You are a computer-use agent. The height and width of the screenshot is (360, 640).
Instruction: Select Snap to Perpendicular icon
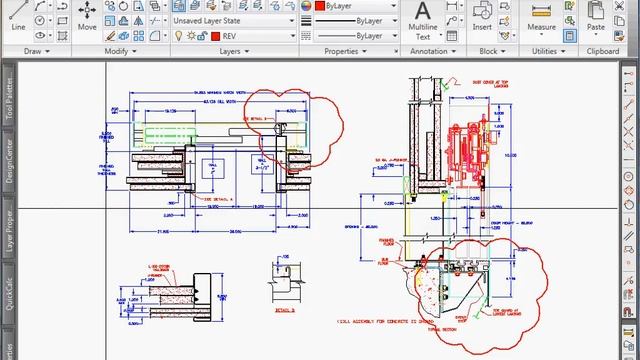[629, 221]
